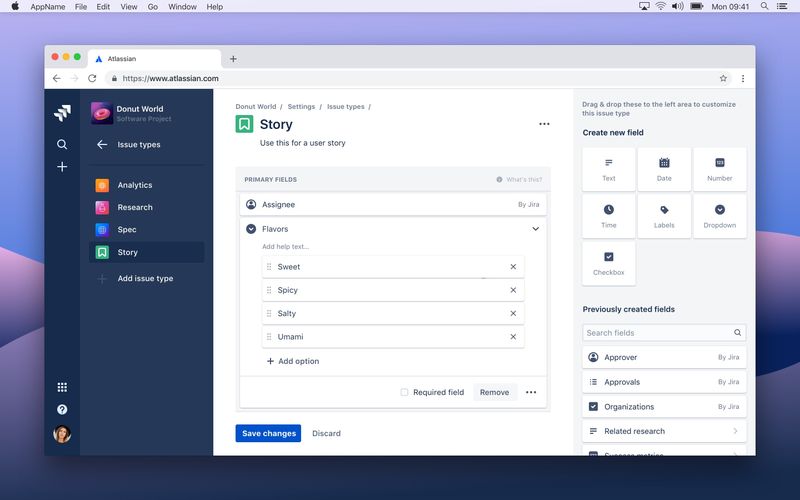Remove the Spicy option
Image resolution: width=800 pixels, height=500 pixels.
(x=513, y=290)
